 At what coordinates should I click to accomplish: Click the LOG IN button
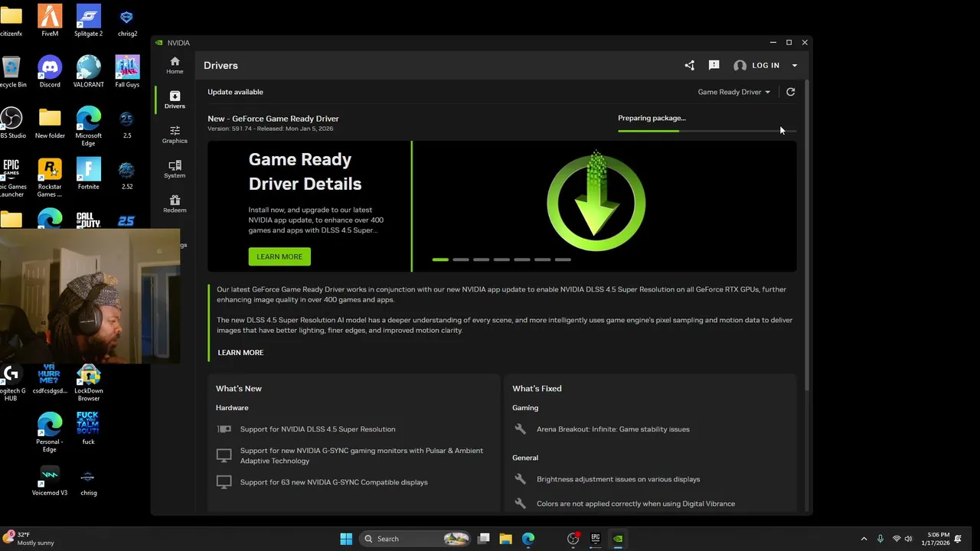click(766, 66)
